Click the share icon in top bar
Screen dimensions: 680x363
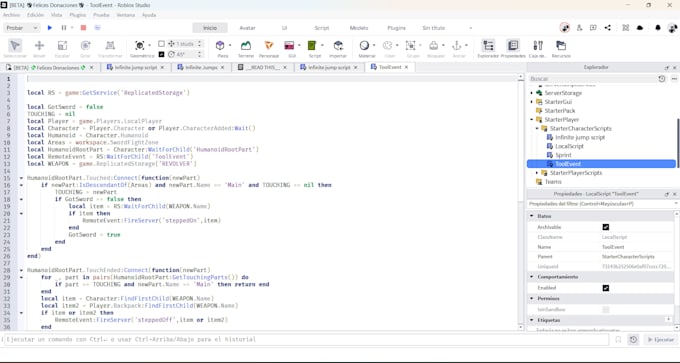coord(608,28)
